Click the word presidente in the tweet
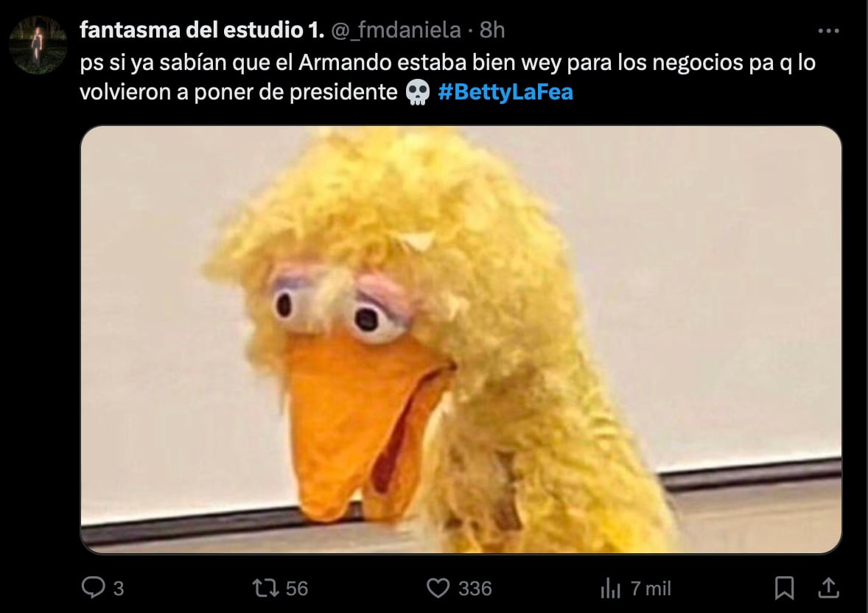Screen dimensions: 868x613 pyautogui.click(x=343, y=92)
